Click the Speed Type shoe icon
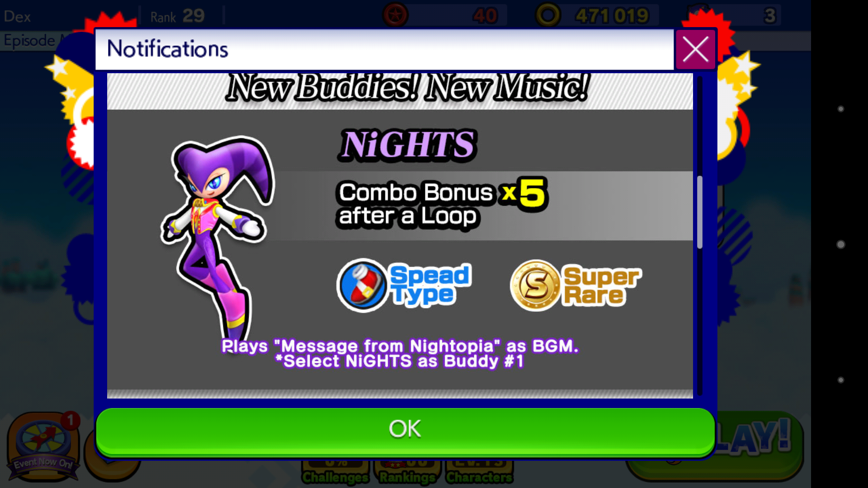Screen dimensions: 868x488 coord(363,286)
